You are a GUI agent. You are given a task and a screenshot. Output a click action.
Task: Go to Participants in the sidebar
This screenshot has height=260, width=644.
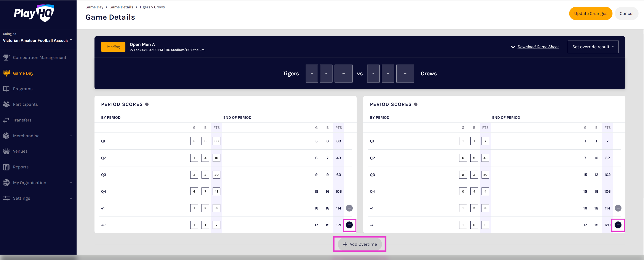coord(25,104)
